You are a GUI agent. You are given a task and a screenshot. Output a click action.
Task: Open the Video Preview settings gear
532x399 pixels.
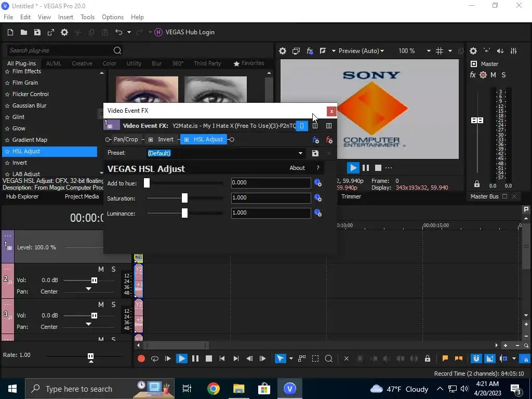(282, 51)
